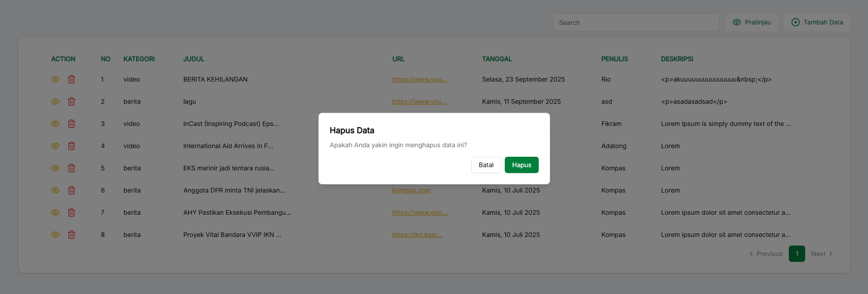868x294 pixels.
Task: Click Tambah Data button
Action: pyautogui.click(x=817, y=22)
